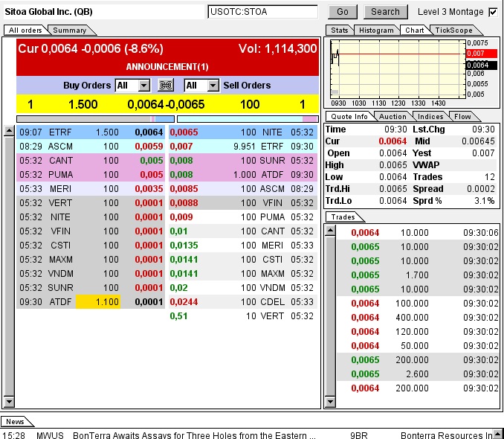The width and height of the screenshot is (504, 439).
Task: Click the ANNOUNCEMENT(1) link in red banner
Action: pos(167,66)
